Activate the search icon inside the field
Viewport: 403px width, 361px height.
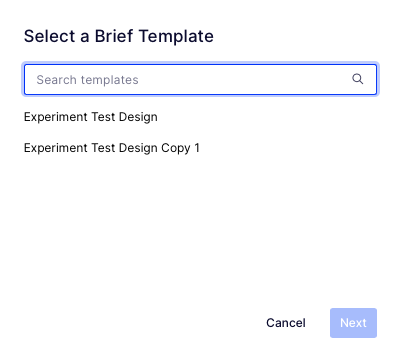(x=357, y=79)
